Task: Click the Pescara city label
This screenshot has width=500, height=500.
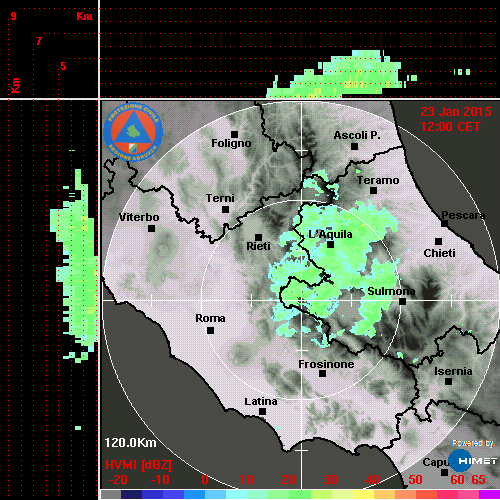Action: (x=463, y=215)
